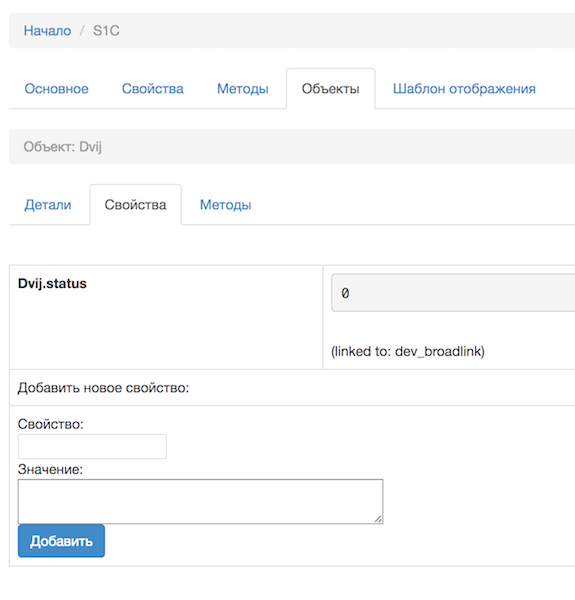Switch to the Детали tab
575x600 pixels.
click(48, 205)
